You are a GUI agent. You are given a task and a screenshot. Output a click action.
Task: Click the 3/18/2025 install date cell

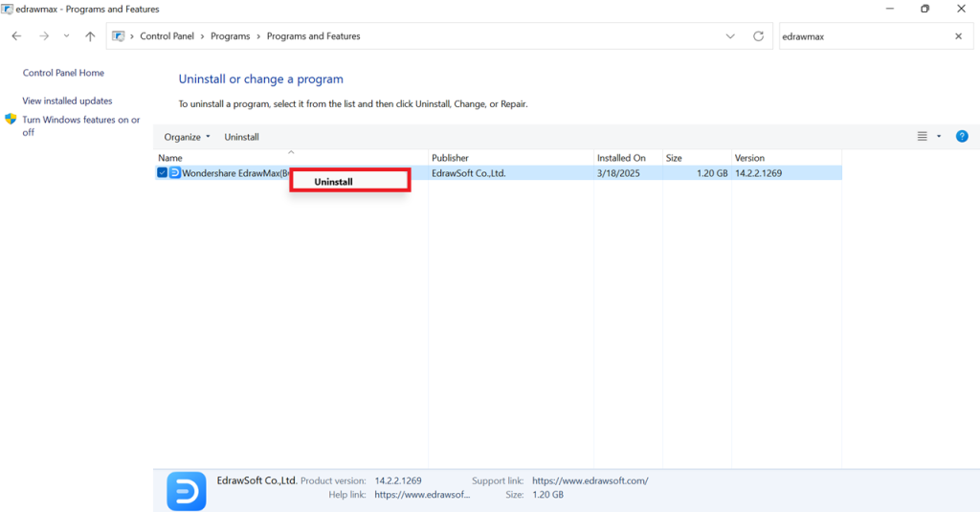click(x=619, y=173)
